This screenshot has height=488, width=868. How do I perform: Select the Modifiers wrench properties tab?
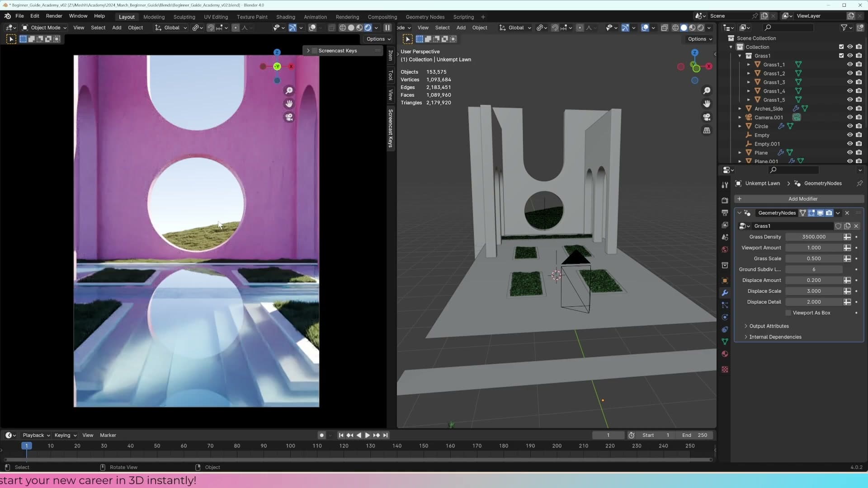(725, 293)
